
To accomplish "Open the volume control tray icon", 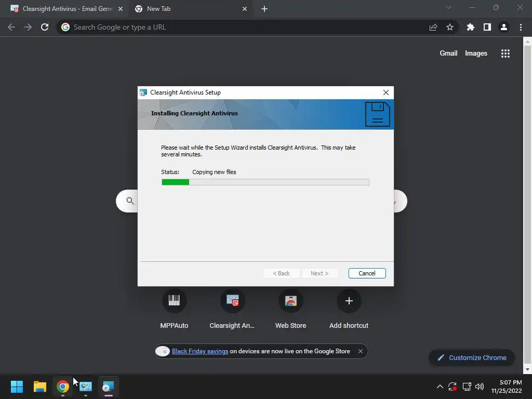I will point(480,387).
